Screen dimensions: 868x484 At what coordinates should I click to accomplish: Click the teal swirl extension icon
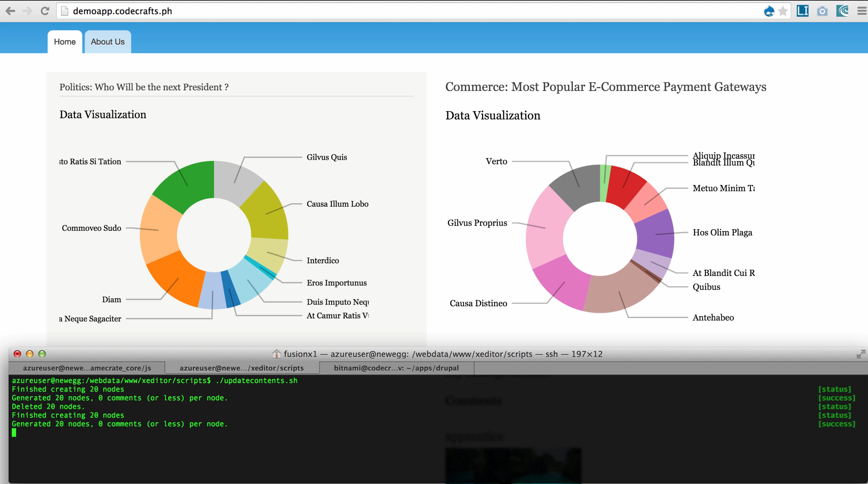[x=843, y=11]
